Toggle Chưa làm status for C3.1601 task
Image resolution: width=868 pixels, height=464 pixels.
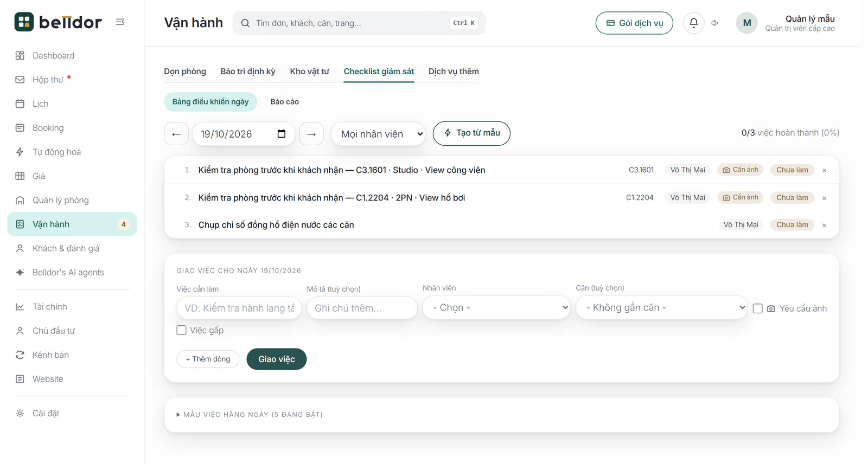pos(792,170)
